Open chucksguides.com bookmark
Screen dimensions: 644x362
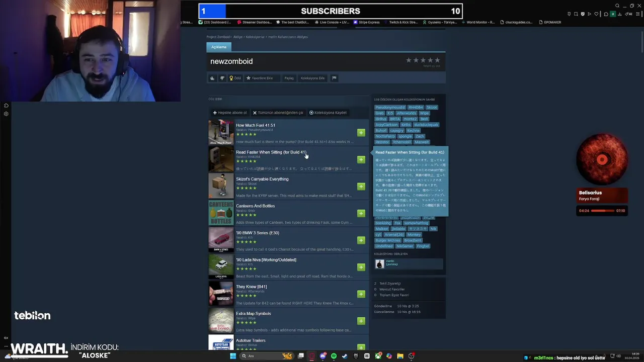[x=516, y=22]
